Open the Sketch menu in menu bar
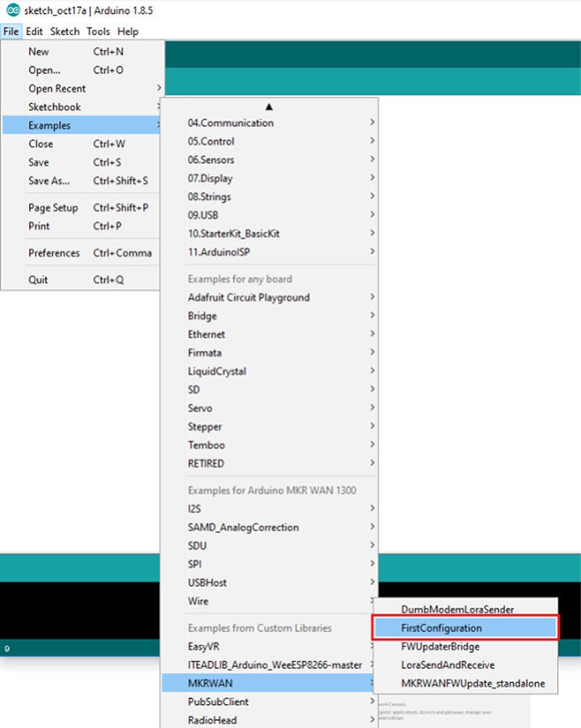The height and width of the screenshot is (728, 581). (x=65, y=32)
